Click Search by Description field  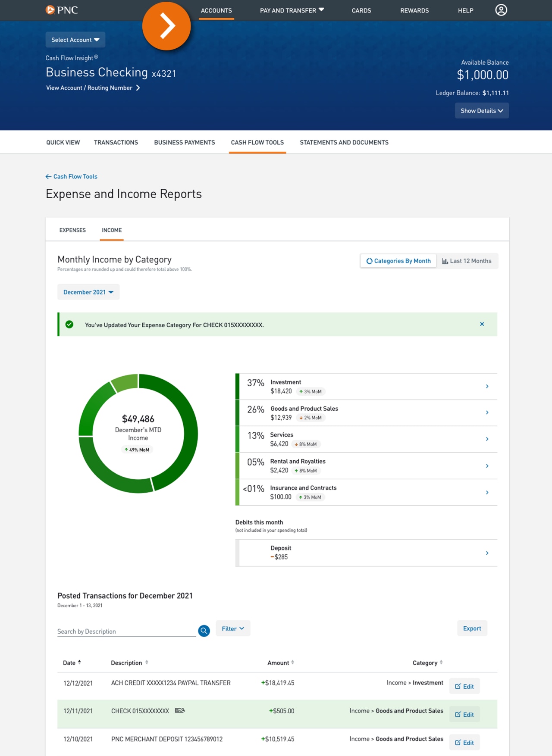pyautogui.click(x=126, y=631)
